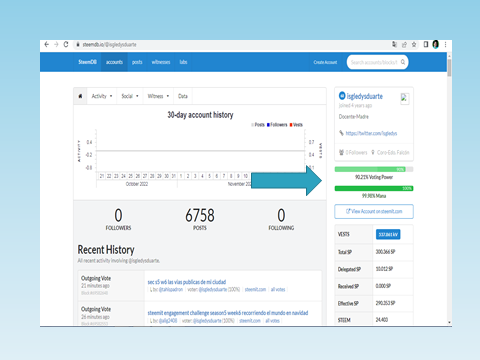Click the @alig2408 author link
Image resolution: width=480 pixels, height=360 pixels.
tap(168, 320)
